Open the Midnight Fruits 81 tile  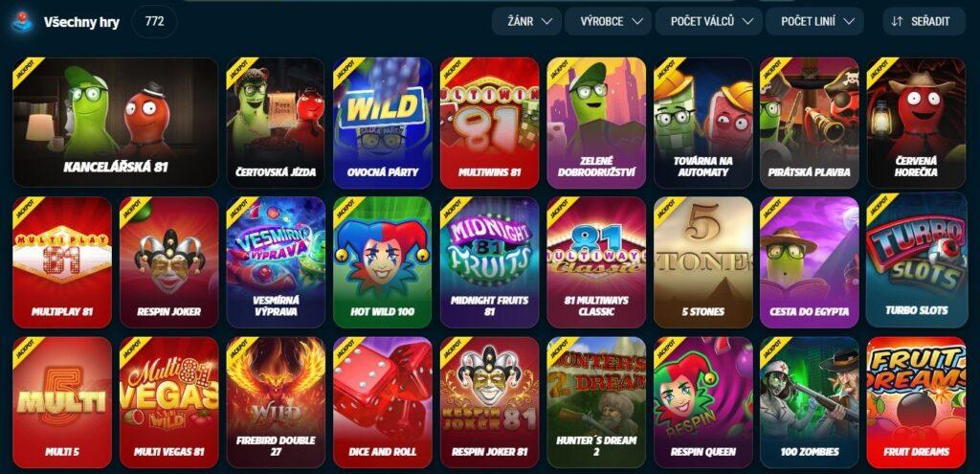coord(489,262)
